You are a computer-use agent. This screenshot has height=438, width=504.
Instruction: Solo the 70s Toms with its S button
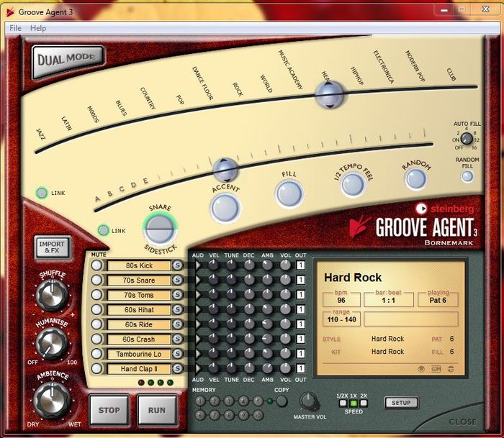[x=177, y=295]
